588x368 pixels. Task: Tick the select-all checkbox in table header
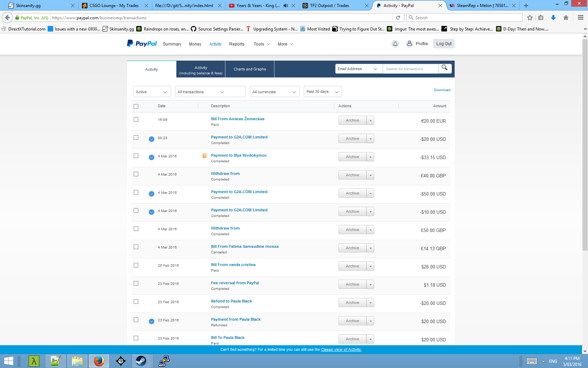(136, 106)
